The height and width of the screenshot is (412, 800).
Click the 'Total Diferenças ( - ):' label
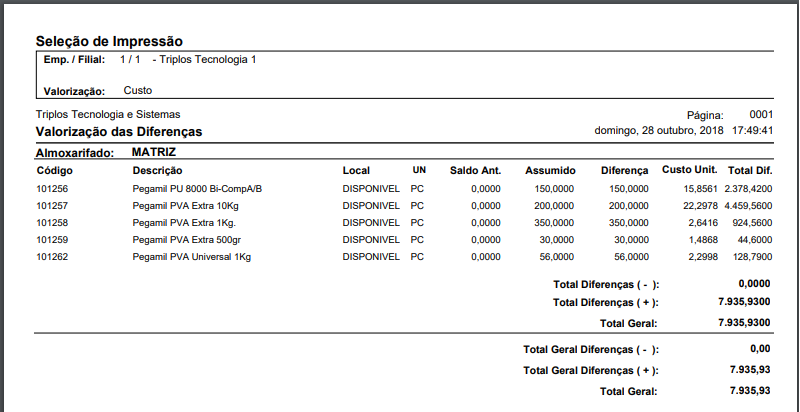tap(606, 285)
